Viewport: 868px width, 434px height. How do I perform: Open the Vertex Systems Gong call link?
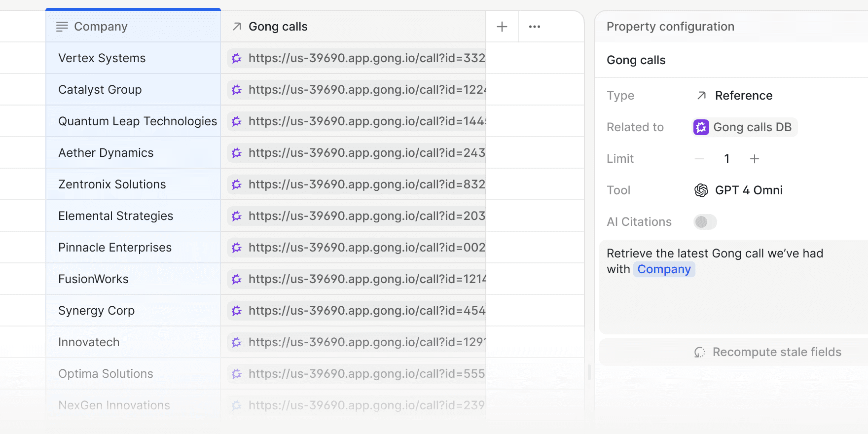[357, 58]
